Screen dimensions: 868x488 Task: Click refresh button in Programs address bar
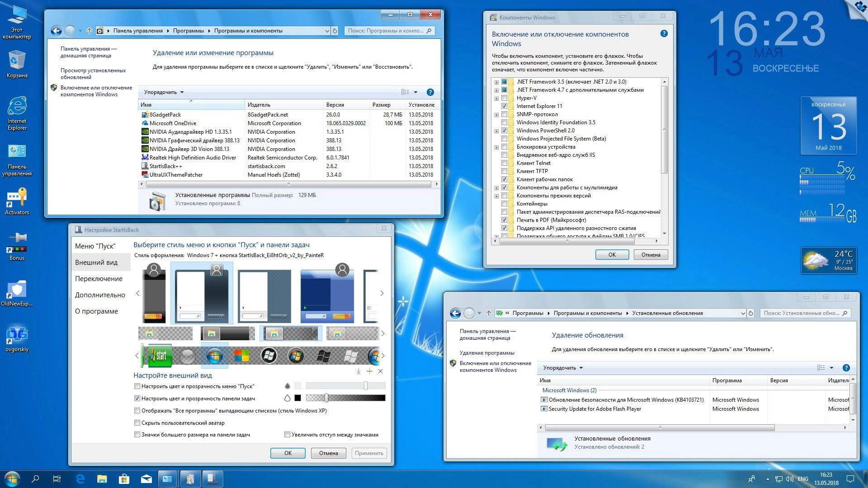point(335,31)
